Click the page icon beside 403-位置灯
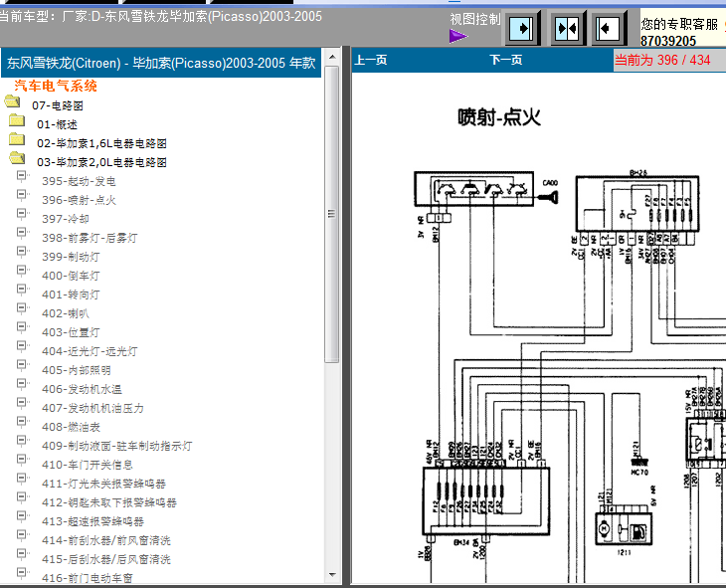The width and height of the screenshot is (726, 588). [23, 328]
